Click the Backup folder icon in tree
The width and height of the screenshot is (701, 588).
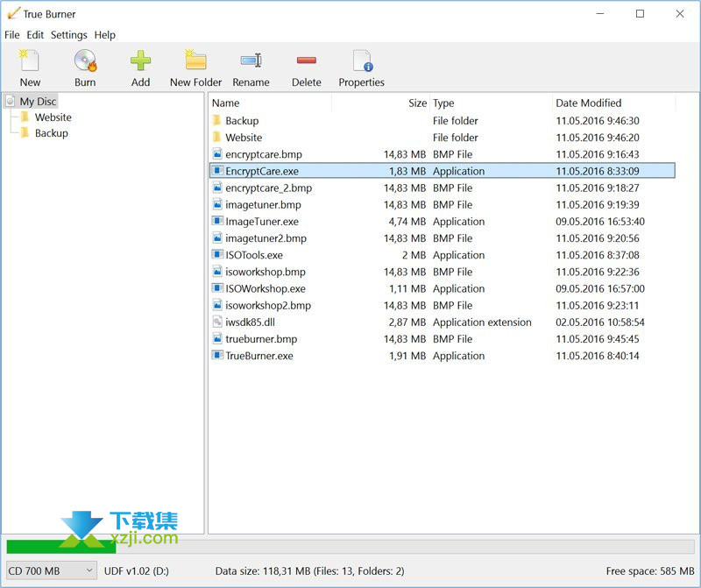(x=25, y=133)
